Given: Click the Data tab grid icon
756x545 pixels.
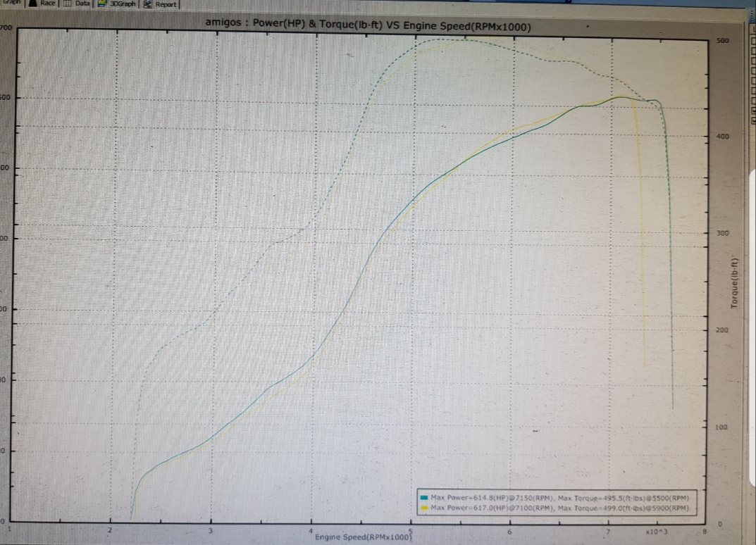Looking at the screenshot, I should click(x=67, y=4).
